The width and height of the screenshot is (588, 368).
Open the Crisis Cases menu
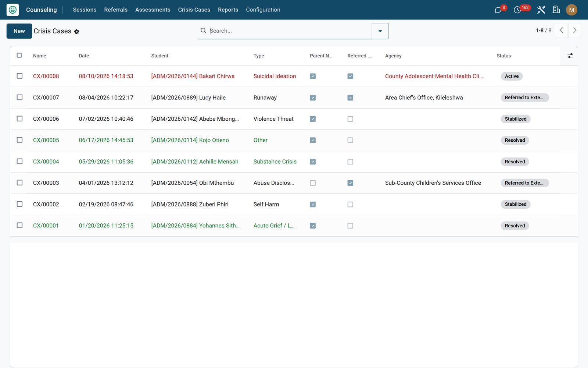click(194, 10)
